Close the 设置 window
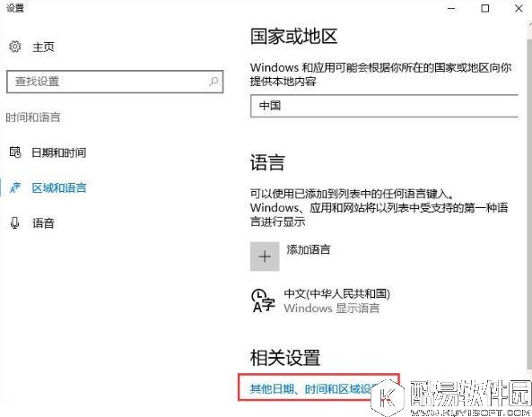 519,8
